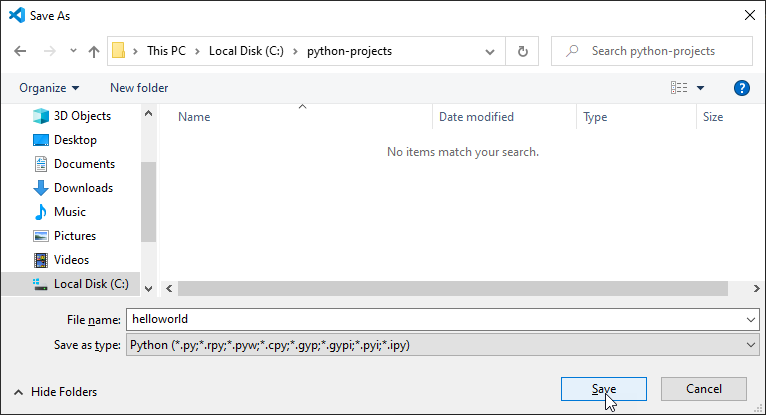Open the File name dropdown arrow
Screen dimensions: 766x415
pos(751,320)
